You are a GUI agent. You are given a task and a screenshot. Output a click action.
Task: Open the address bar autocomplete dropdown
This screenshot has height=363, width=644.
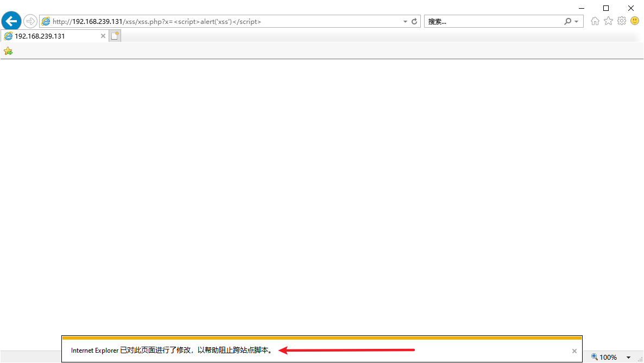405,21
